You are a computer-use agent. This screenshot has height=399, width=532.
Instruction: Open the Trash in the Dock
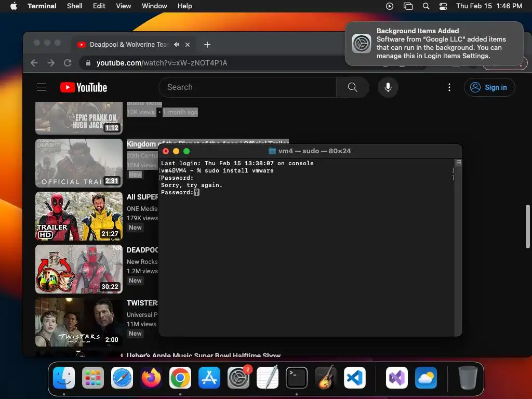point(468,378)
